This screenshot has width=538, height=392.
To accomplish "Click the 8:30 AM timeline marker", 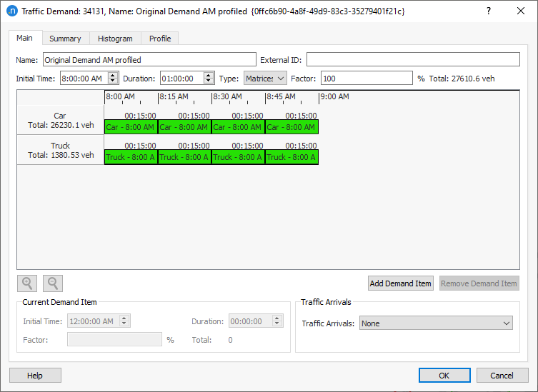I will (x=227, y=96).
